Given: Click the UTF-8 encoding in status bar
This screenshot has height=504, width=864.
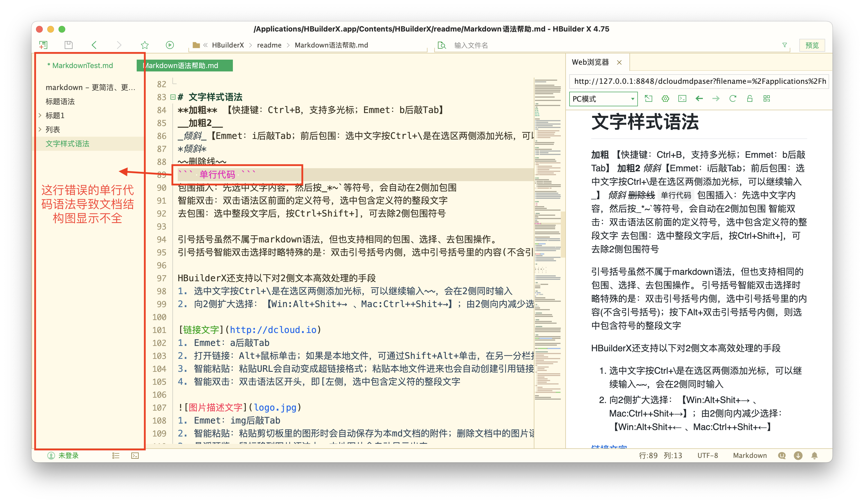Looking at the screenshot, I should click(x=707, y=455).
